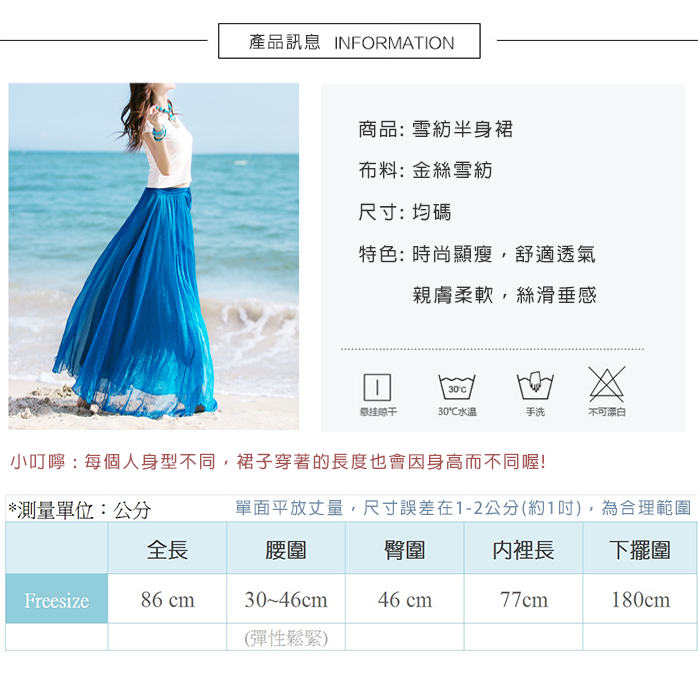Click the 彈性鬆緊 note under waist

(286, 638)
